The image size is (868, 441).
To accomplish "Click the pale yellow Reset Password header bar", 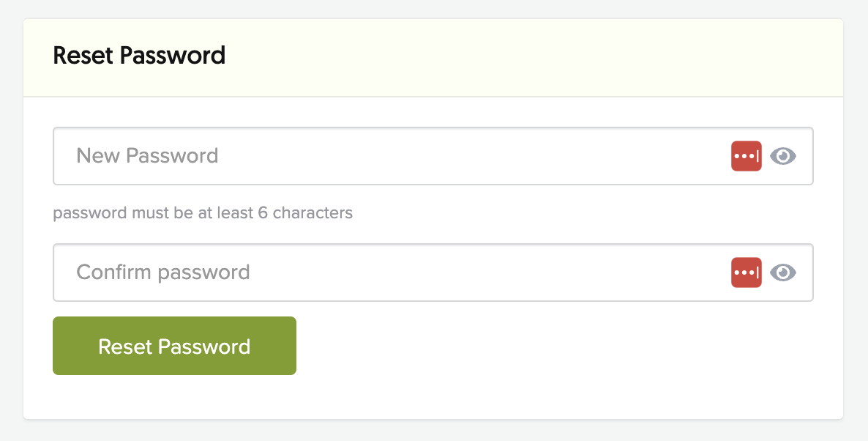I will (433, 58).
